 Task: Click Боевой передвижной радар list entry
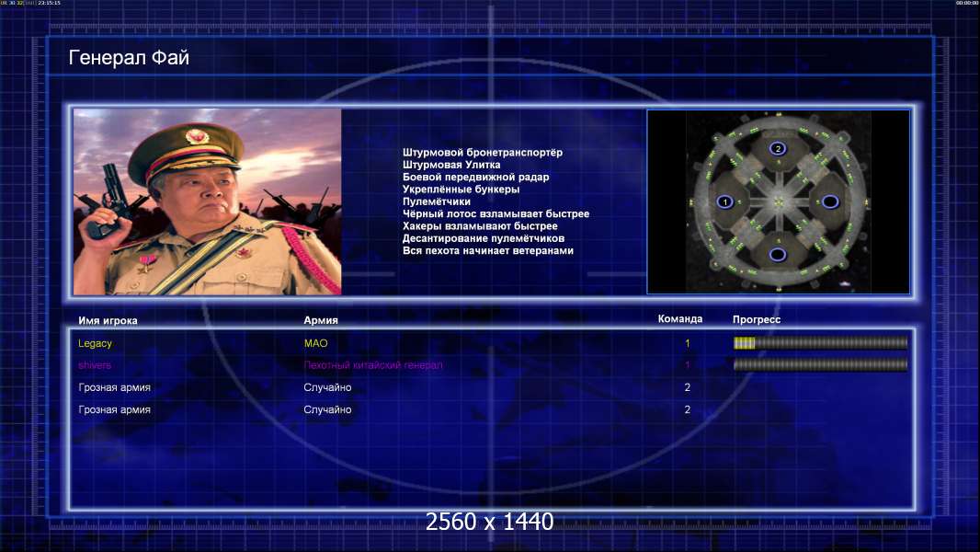475,177
